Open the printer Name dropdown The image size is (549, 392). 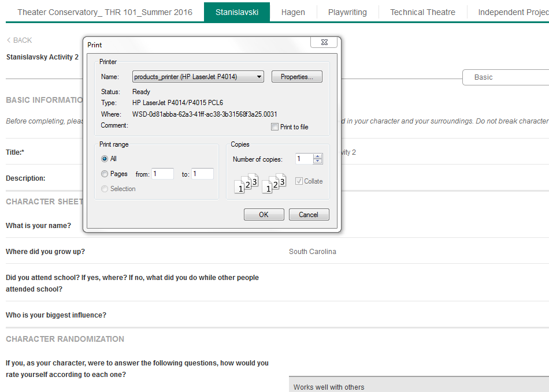[198, 77]
